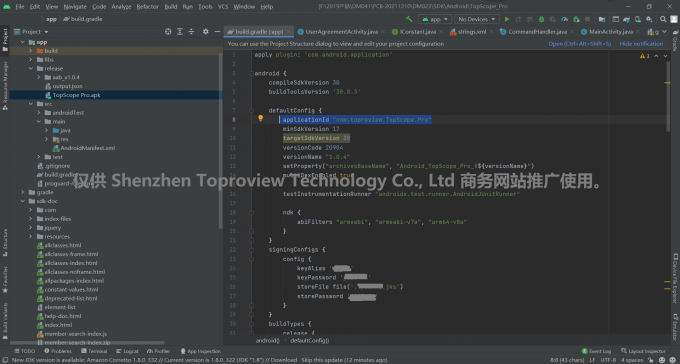Viewport: 680px width, 364px height.
Task: Switch to CommandHandler.java tab
Action: pos(537,32)
